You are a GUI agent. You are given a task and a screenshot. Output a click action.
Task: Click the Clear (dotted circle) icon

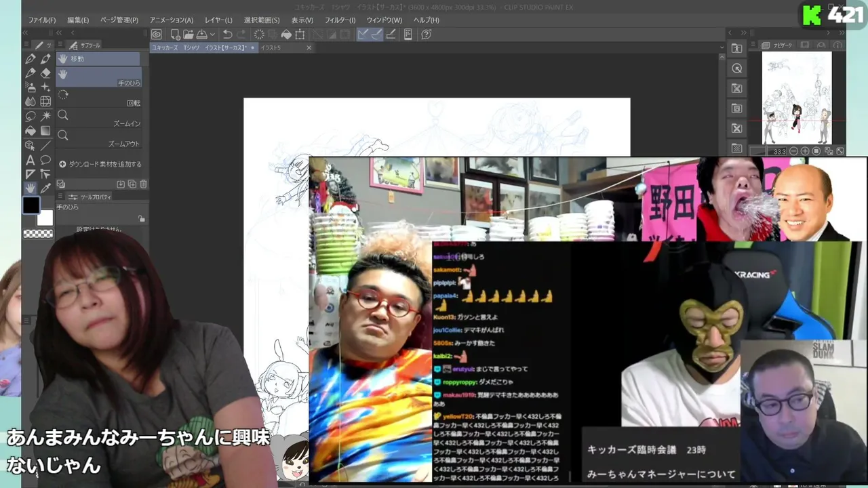point(259,35)
